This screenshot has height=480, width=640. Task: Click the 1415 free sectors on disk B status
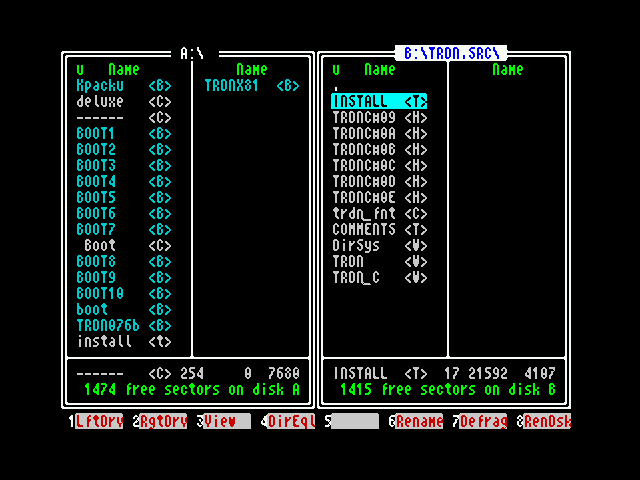click(448, 389)
